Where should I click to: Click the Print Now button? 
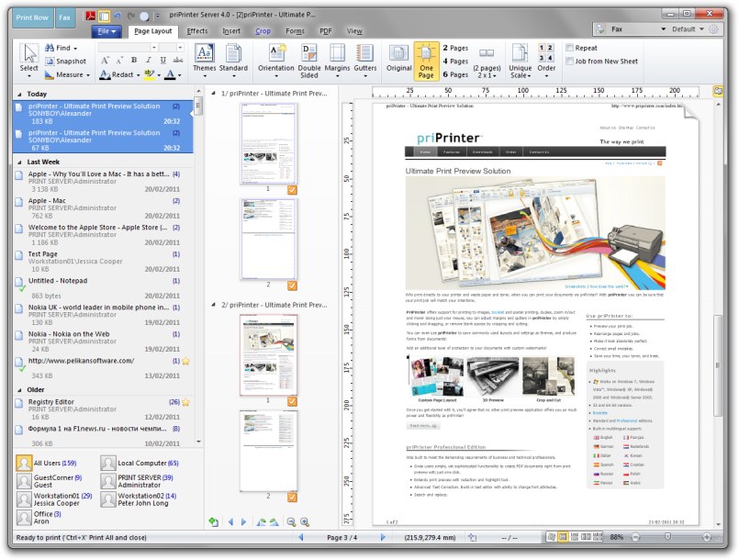point(32,17)
